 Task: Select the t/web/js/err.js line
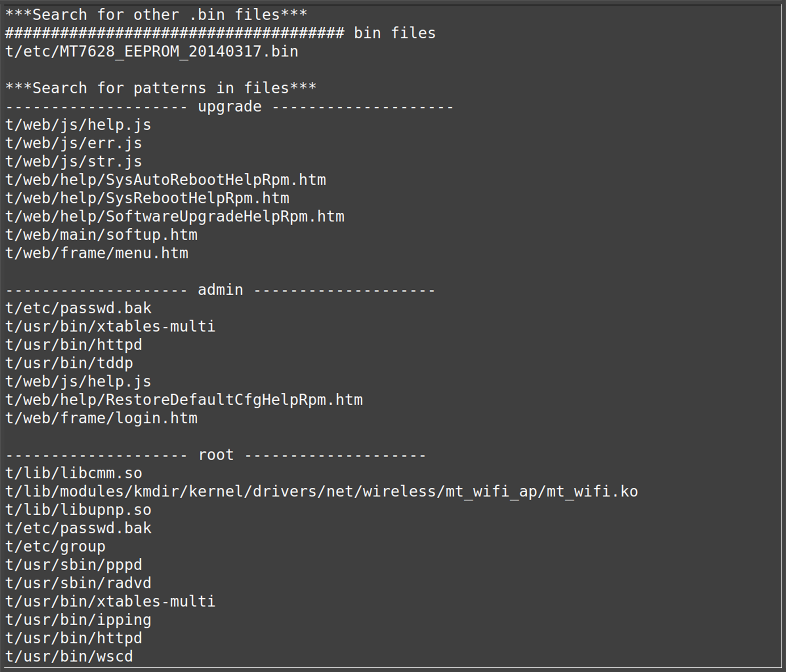pyautogui.click(x=74, y=143)
